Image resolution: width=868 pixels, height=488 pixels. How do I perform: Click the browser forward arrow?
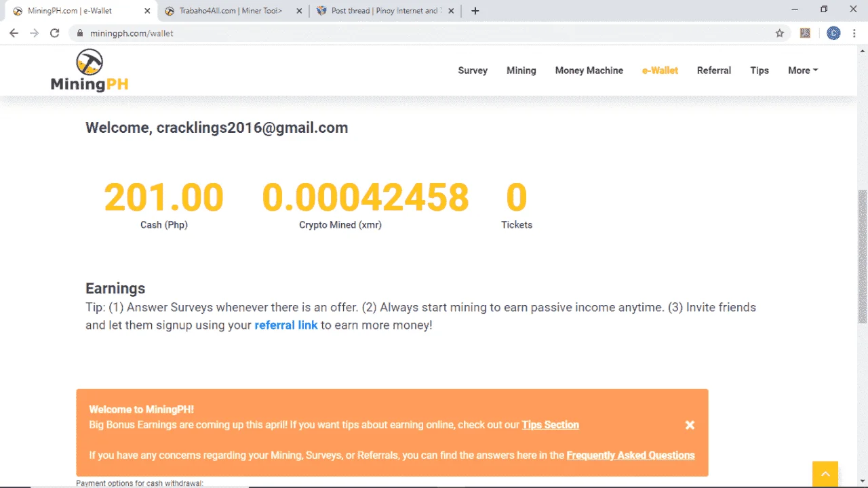[x=34, y=33]
